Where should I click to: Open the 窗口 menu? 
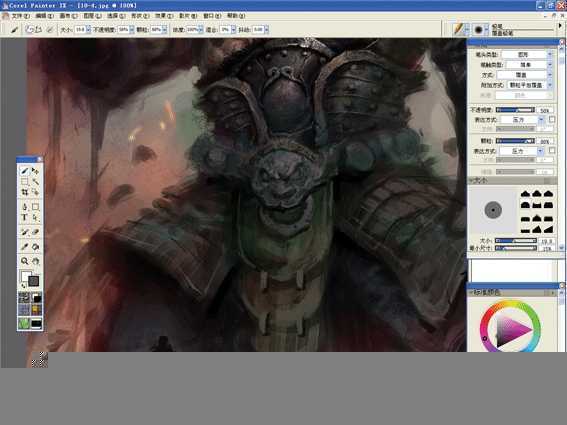pyautogui.click(x=212, y=16)
